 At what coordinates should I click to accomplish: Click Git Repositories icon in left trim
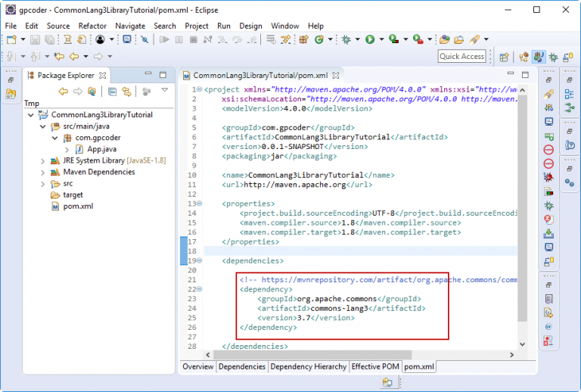coord(11,94)
